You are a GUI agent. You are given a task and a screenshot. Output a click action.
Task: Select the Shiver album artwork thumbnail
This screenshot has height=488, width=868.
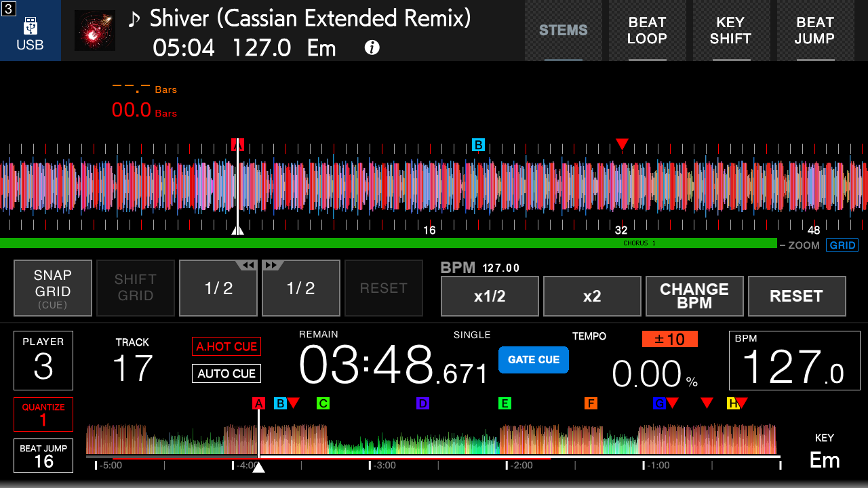95,30
